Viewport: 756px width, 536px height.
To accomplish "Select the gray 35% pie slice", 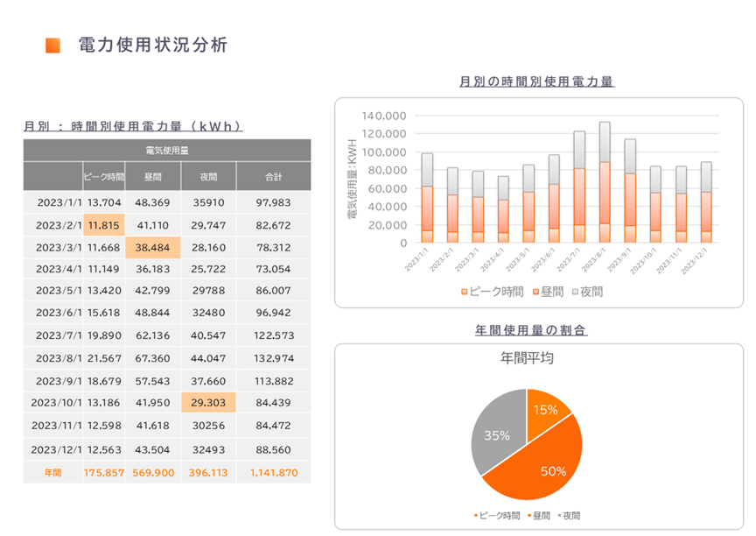I will (x=494, y=434).
